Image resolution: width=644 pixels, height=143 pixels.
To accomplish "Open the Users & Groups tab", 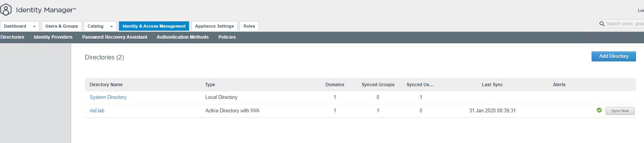I will coord(62,26).
